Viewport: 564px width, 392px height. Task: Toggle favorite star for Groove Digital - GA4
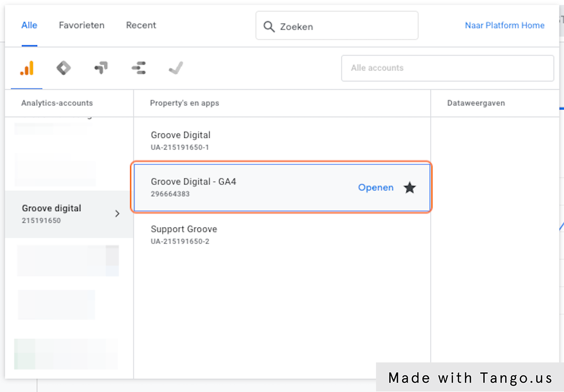pos(410,188)
